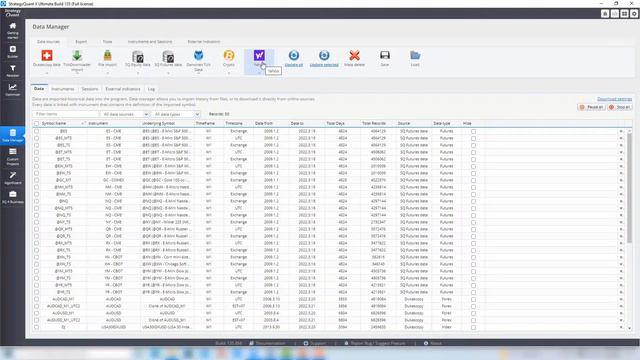This screenshot has height=360, width=640.
Task: Toggle Hide checkbox for the DJ row
Action: click(x=473, y=327)
